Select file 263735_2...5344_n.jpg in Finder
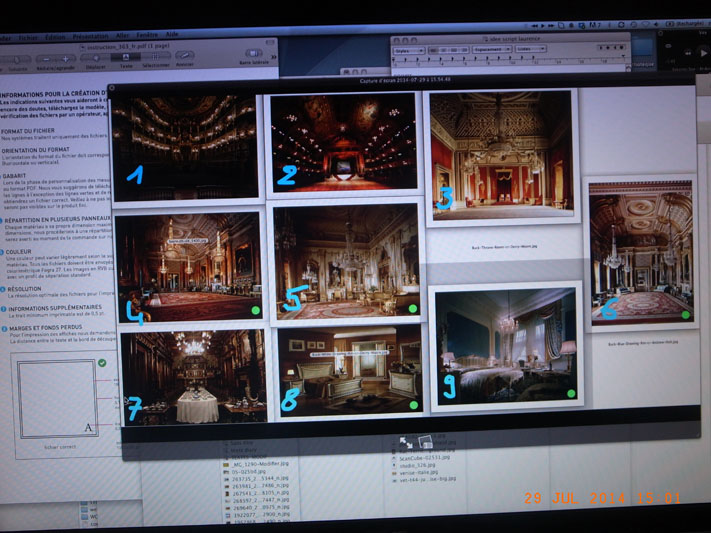 coord(256,479)
